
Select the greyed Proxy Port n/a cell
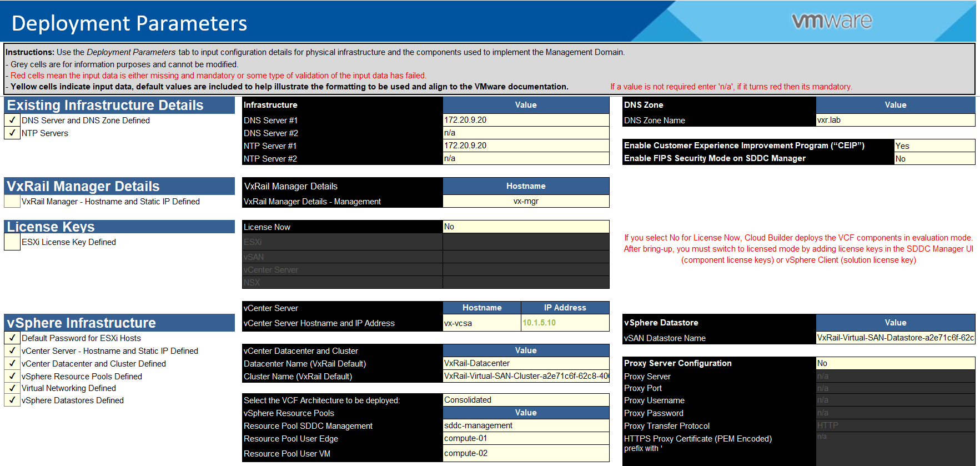pos(896,388)
